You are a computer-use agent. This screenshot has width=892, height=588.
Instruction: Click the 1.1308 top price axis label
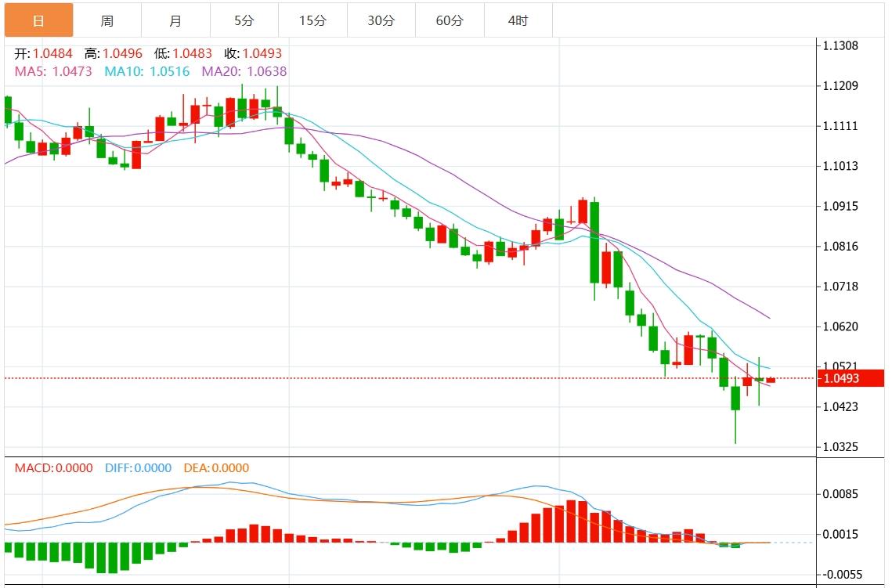pyautogui.click(x=840, y=45)
